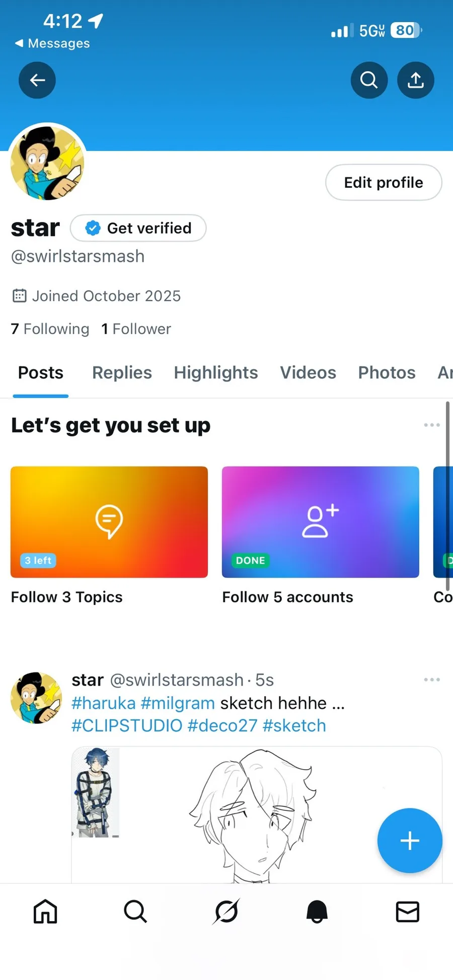Tap the back arrow button

coord(37,80)
